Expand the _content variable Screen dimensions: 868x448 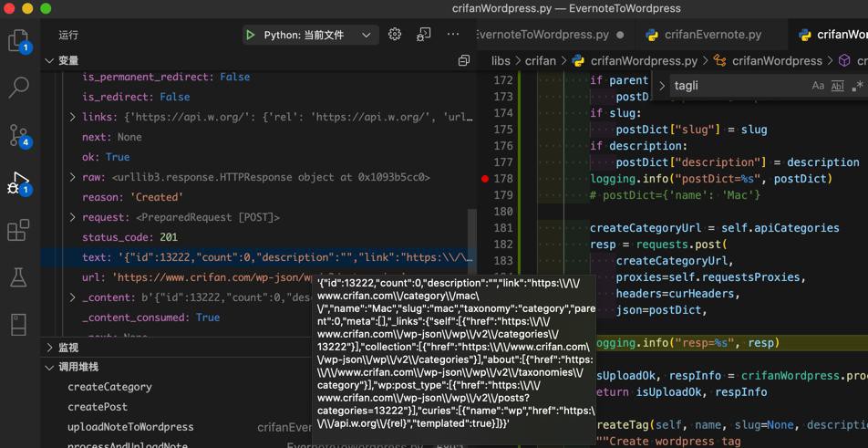[x=72, y=297]
